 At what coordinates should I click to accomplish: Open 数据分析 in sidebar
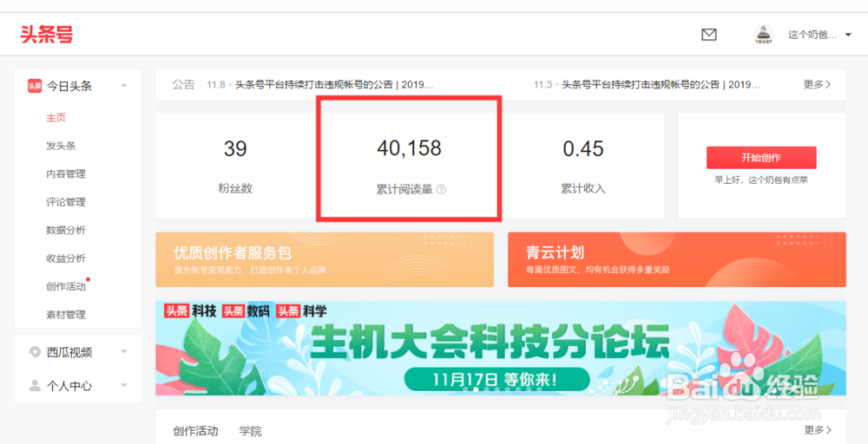[x=66, y=230]
